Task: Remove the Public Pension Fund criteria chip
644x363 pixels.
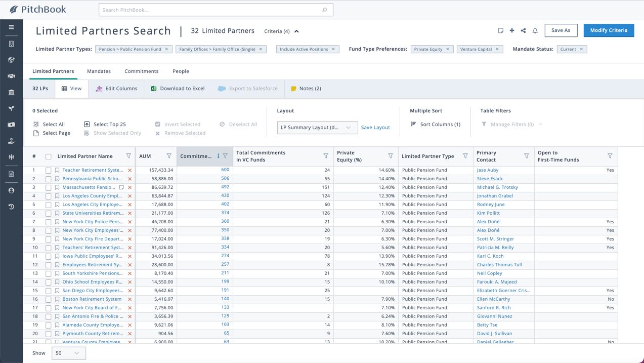Action: [167, 49]
